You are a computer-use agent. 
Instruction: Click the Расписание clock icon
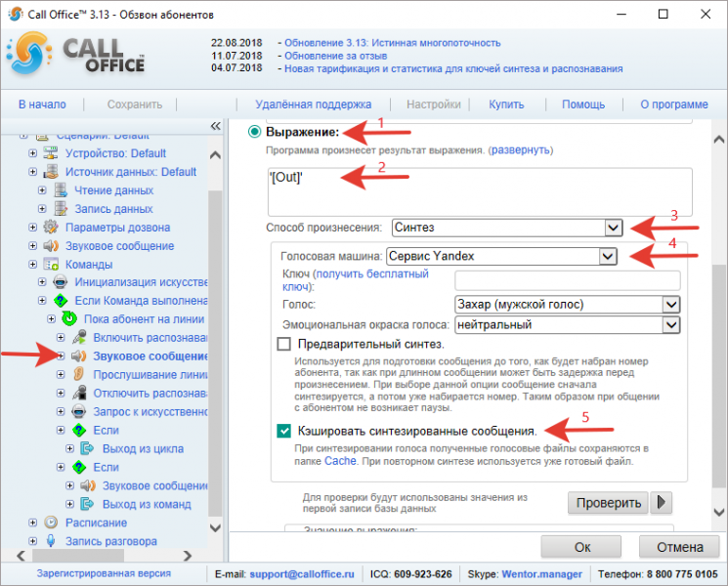click(51, 522)
